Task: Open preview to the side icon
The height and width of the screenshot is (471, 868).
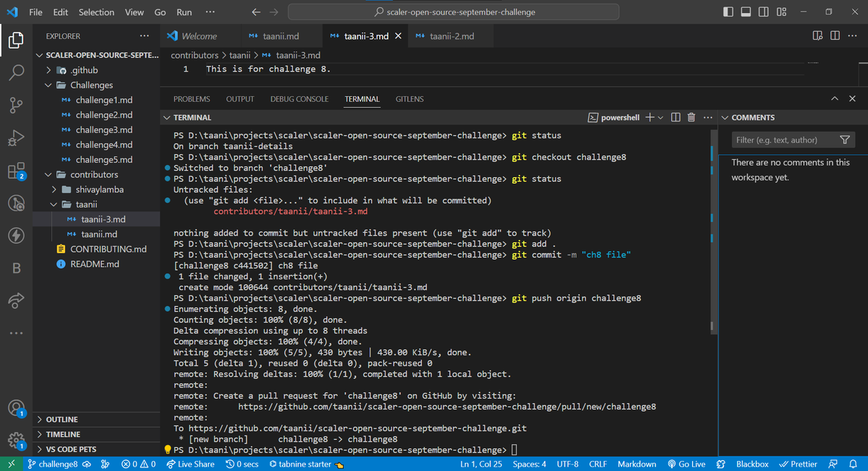Action: click(818, 35)
